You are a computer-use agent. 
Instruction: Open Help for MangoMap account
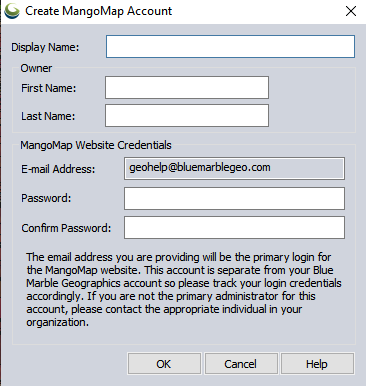[x=317, y=364]
